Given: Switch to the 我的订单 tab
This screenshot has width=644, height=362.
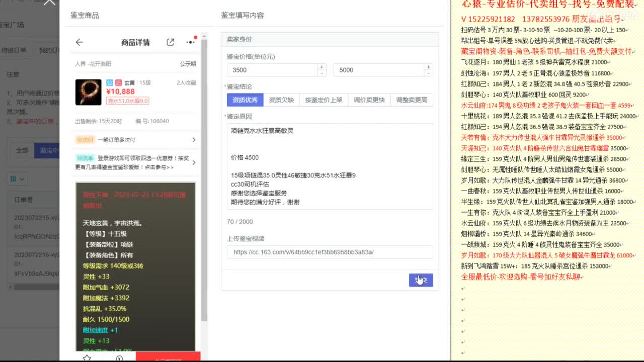Looking at the screenshot, I should point(49,50).
